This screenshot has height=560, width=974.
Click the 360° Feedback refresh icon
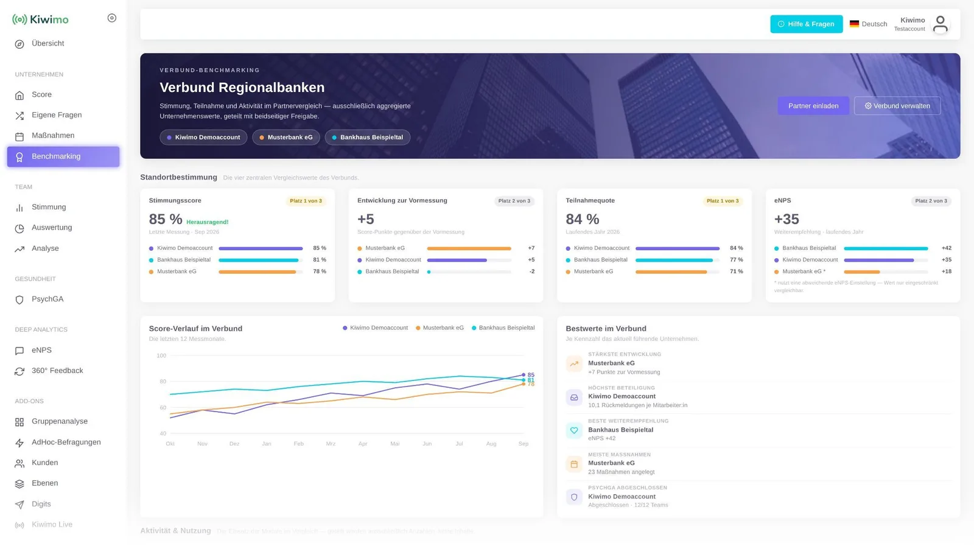pos(19,371)
